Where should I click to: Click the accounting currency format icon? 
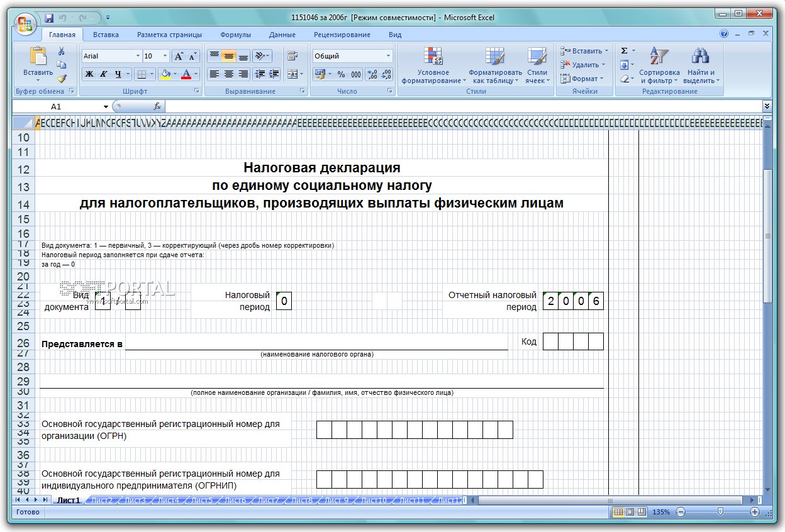coord(320,74)
